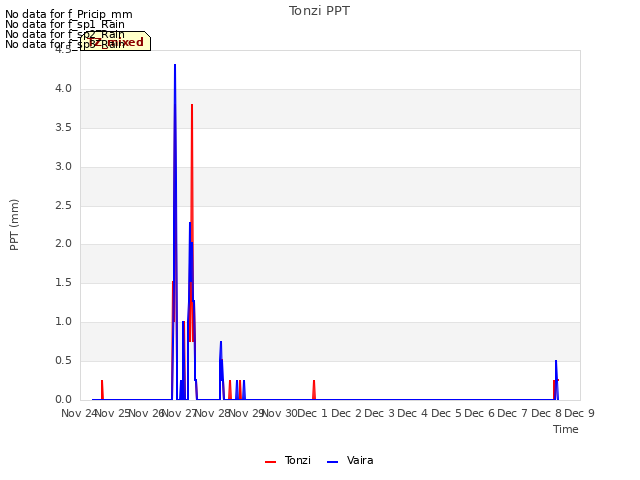This screenshot has height=480, width=640.
Task: Click the blue Vaira legend swatch
Action: click(x=333, y=462)
